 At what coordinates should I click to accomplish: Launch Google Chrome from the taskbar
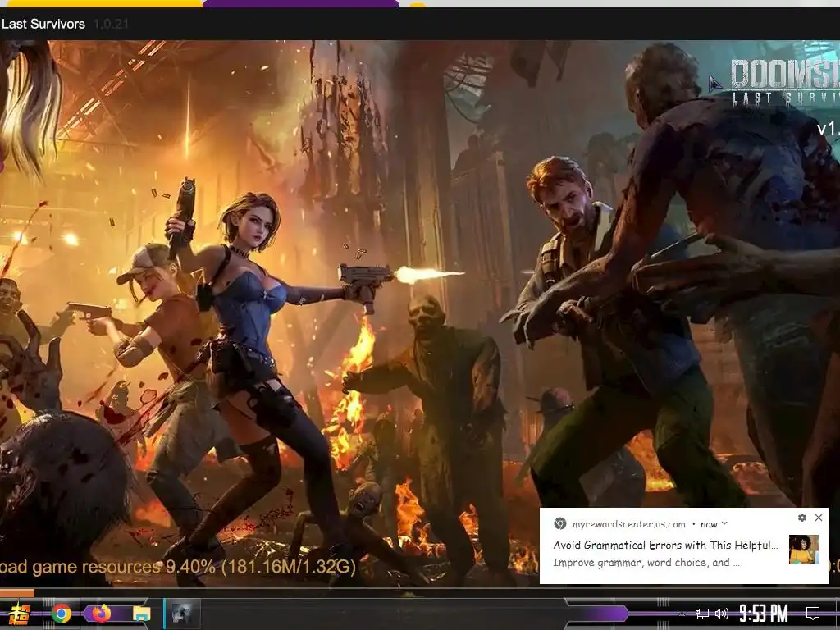[62, 614]
